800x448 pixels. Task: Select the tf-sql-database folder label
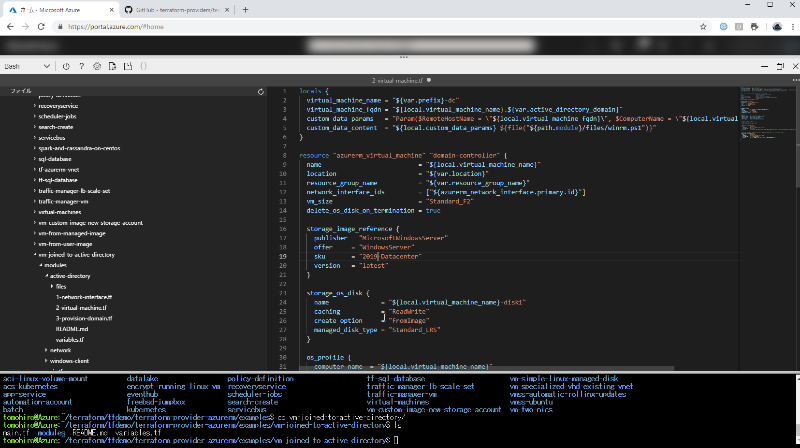58,180
